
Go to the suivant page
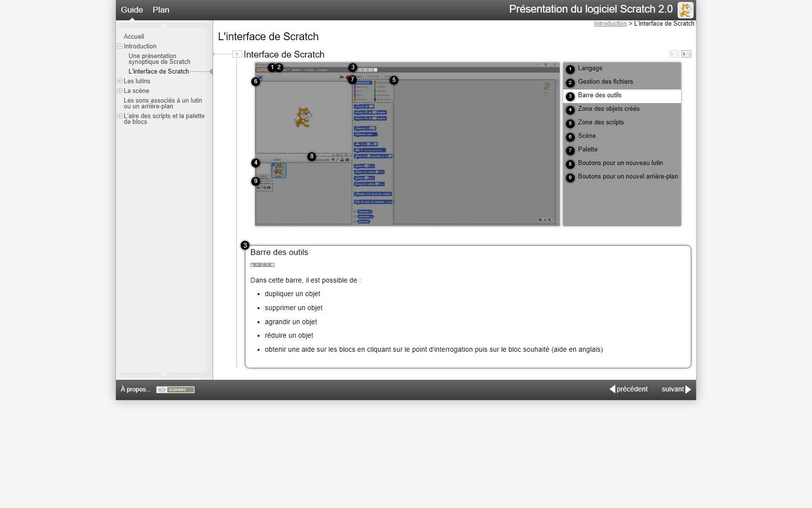pyautogui.click(x=676, y=389)
